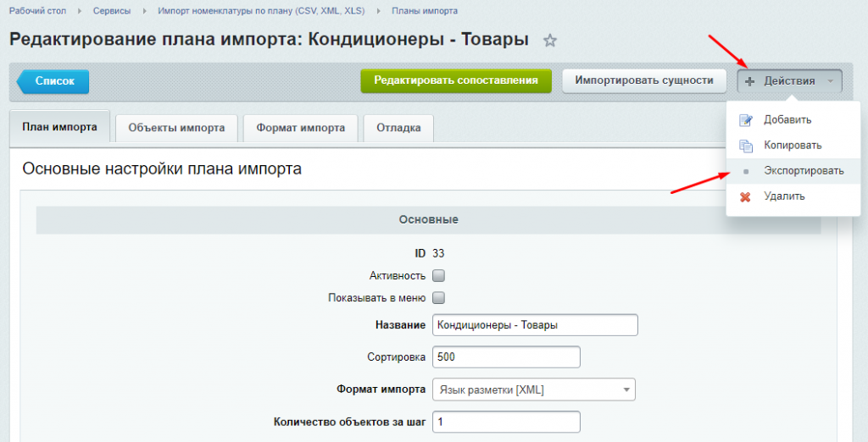Click the Основные section header
The height and width of the screenshot is (442, 868).
(428, 219)
